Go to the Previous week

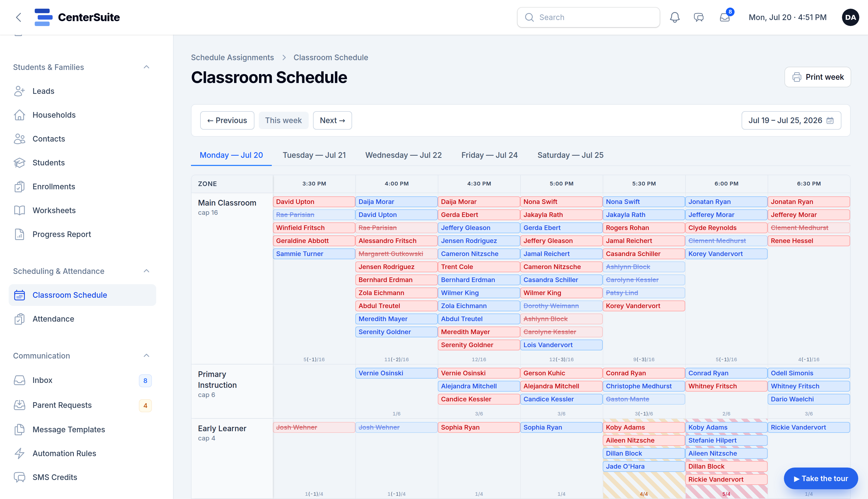click(x=227, y=120)
